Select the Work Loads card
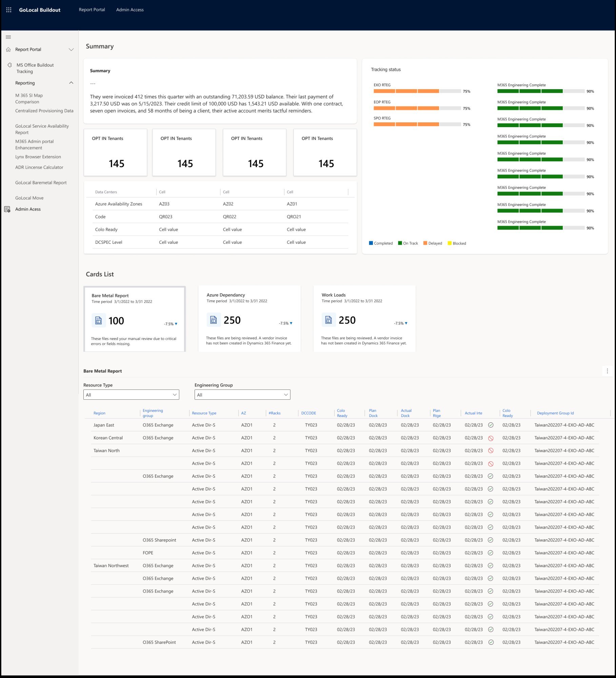616x678 pixels. (364, 319)
